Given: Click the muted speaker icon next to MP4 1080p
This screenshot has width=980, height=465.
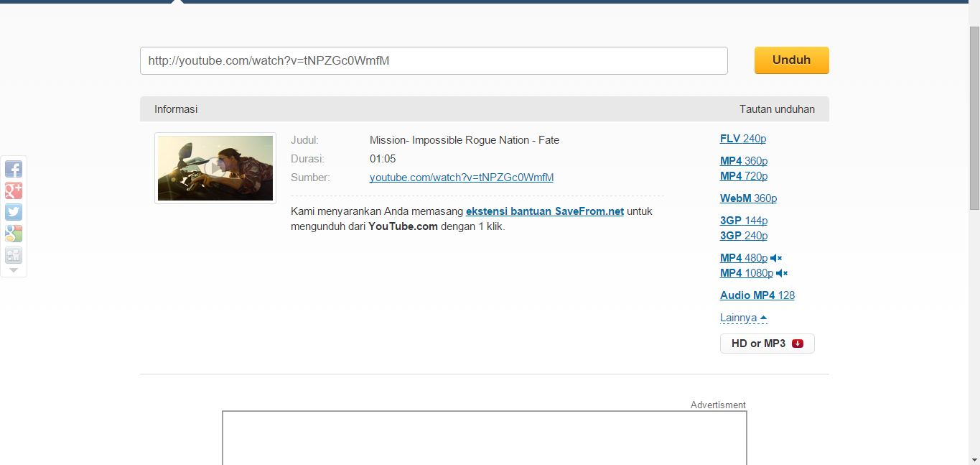Looking at the screenshot, I should coord(782,273).
